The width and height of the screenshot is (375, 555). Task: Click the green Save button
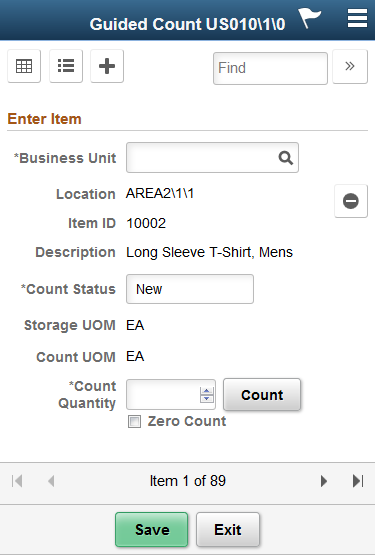coord(152,530)
